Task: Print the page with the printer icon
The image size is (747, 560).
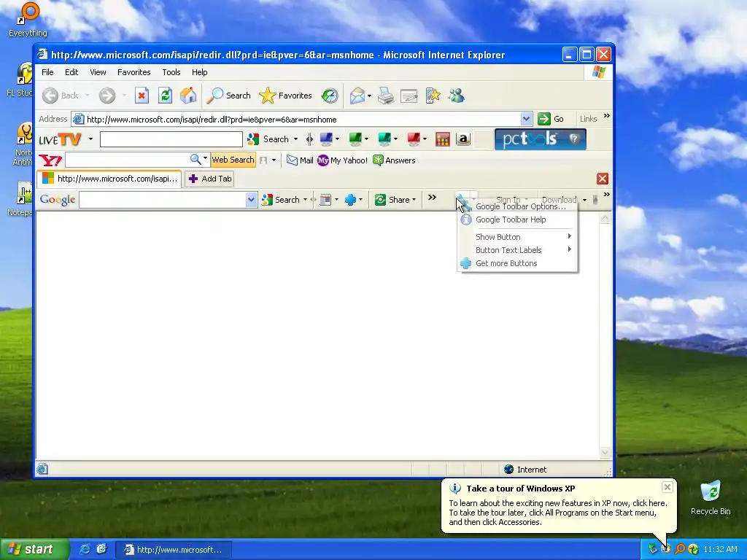Action: click(385, 96)
